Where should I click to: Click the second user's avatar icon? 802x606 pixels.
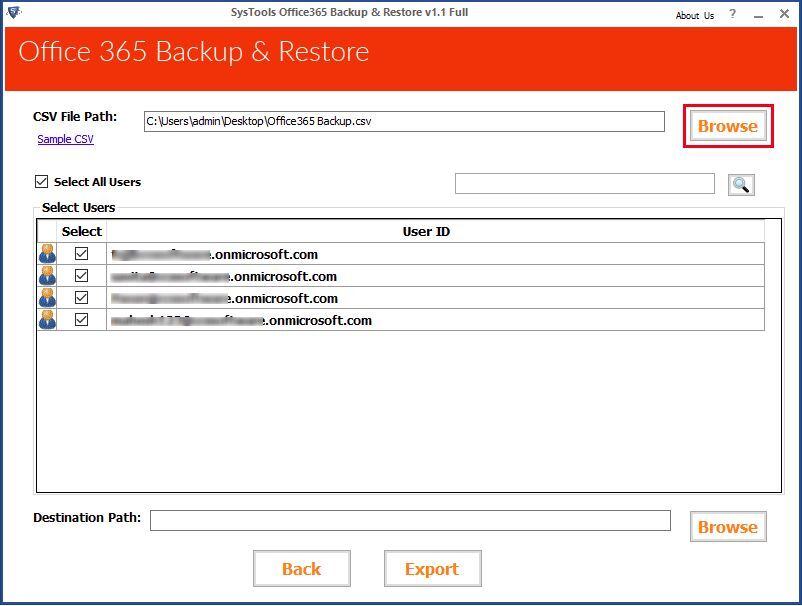click(x=47, y=276)
